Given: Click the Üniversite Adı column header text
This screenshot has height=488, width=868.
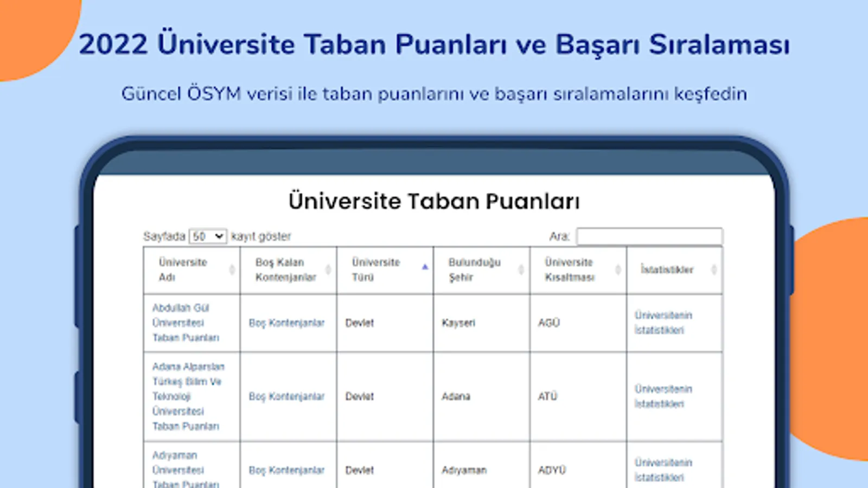Looking at the screenshot, I should coord(183,269).
